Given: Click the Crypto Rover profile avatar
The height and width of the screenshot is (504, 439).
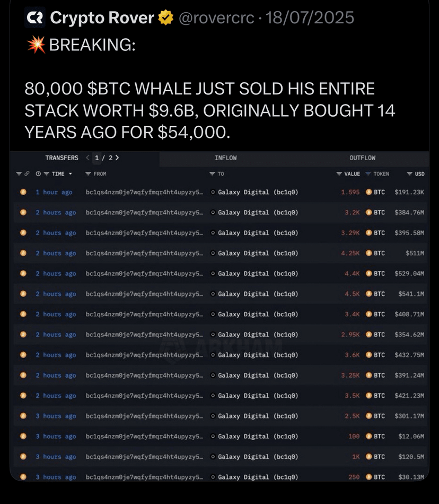Looking at the screenshot, I should (34, 18).
